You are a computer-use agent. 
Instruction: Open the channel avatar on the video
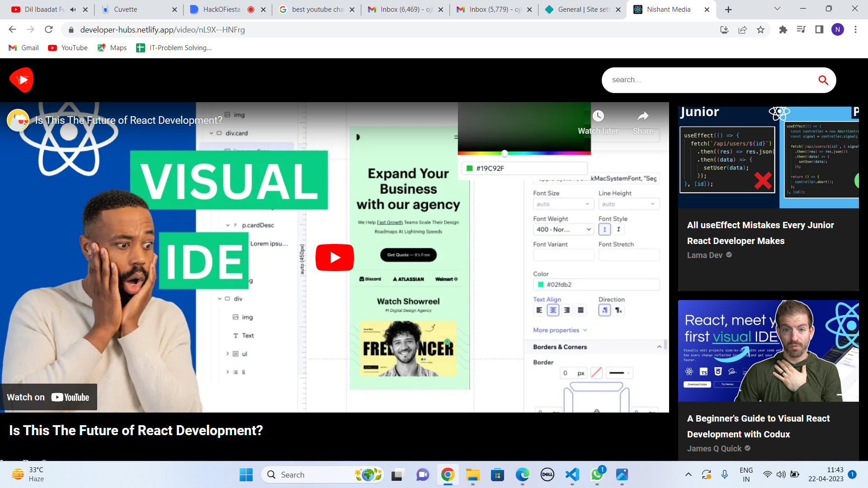[18, 120]
